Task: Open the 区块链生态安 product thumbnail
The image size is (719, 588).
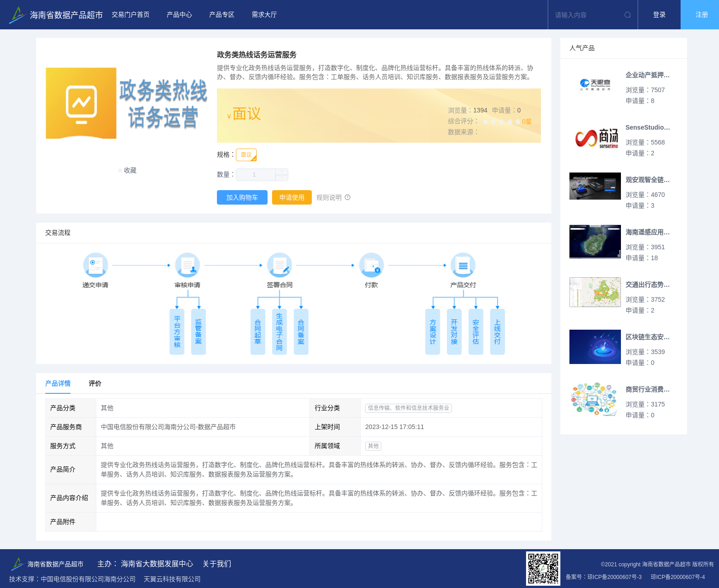Action: pyautogui.click(x=595, y=347)
